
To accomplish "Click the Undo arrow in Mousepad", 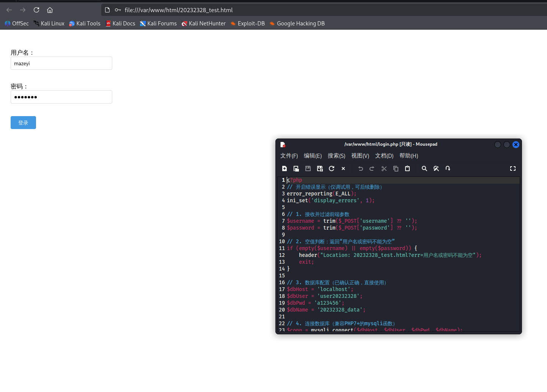I will pos(361,168).
